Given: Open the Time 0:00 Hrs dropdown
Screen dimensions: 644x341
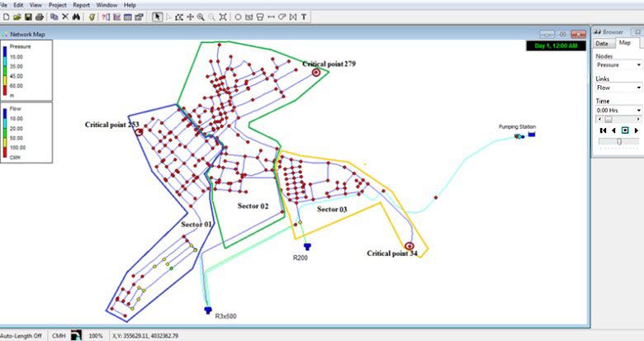Looking at the screenshot, I should (x=618, y=110).
